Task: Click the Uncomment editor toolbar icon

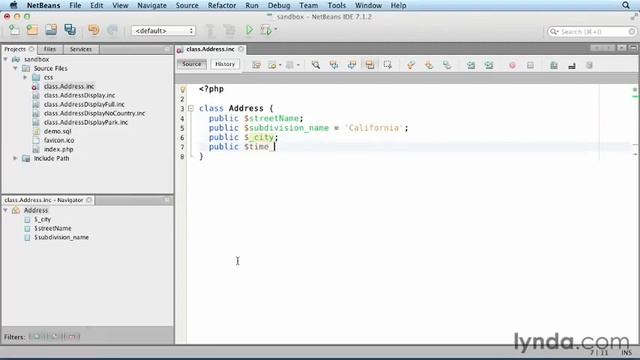Action: coord(572,65)
